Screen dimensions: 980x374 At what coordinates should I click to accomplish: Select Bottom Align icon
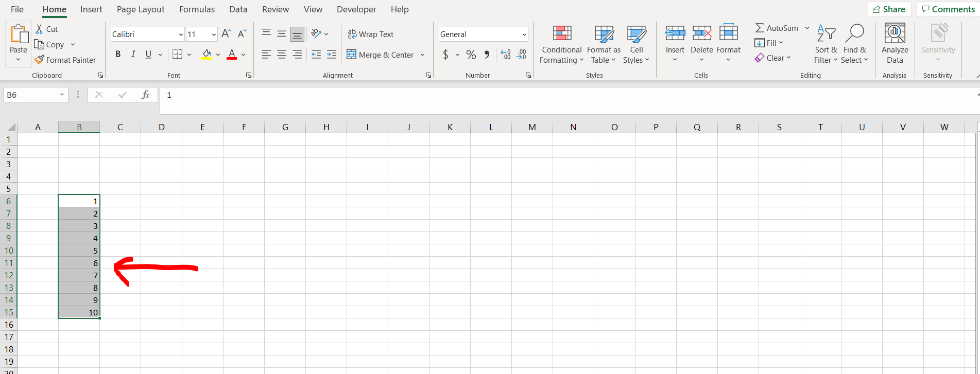click(x=297, y=34)
